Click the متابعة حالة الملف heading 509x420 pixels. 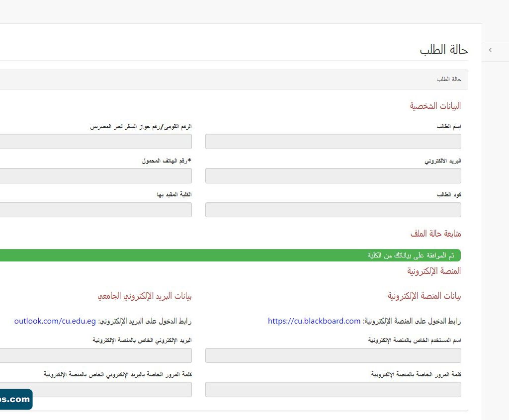coord(435,233)
